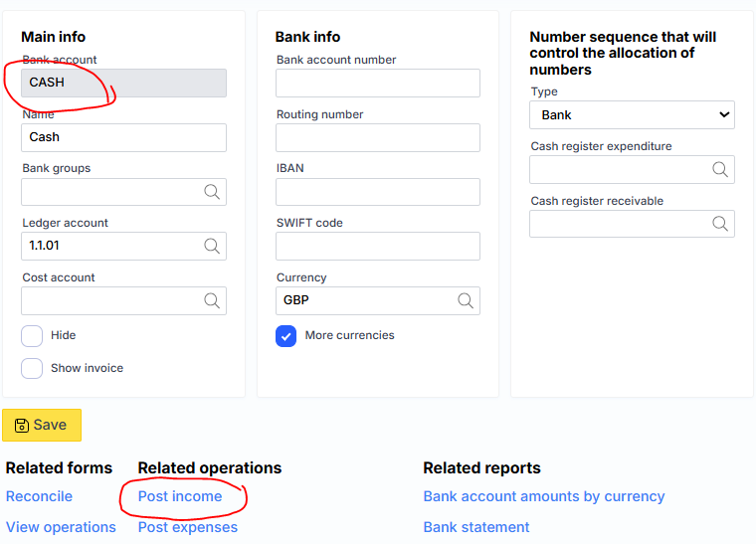Click the Post expenses link

188,527
